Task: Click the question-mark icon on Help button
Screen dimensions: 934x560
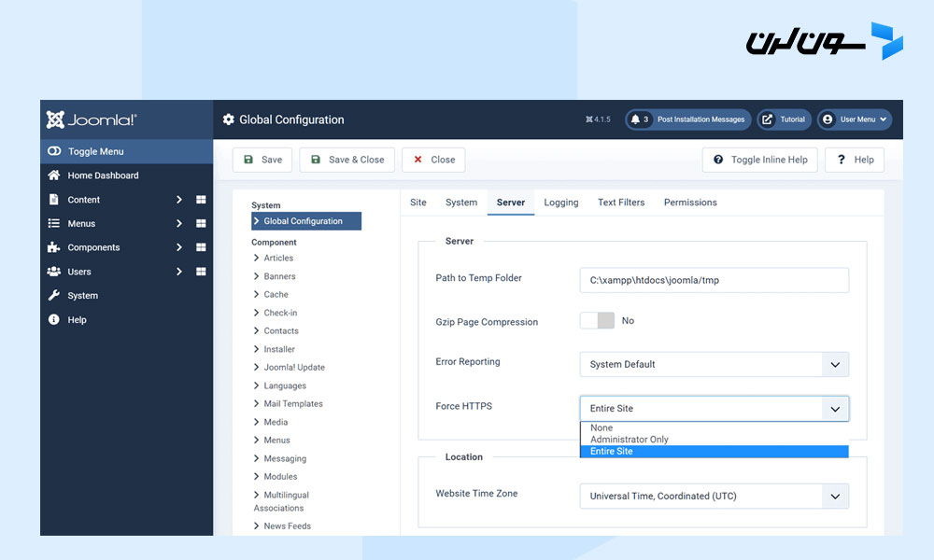Action: [842, 160]
